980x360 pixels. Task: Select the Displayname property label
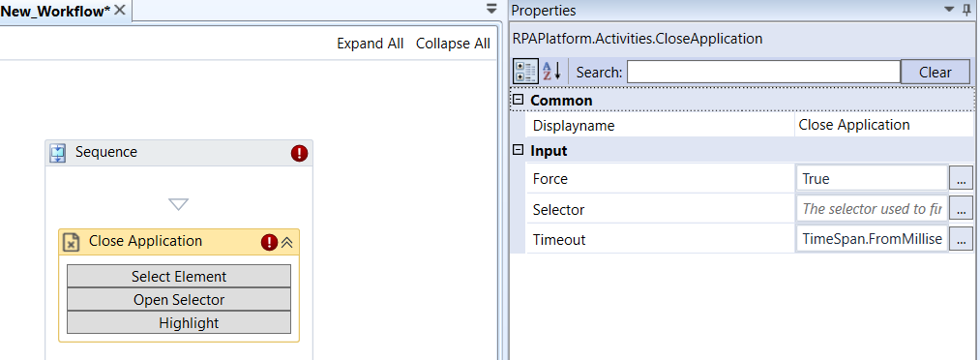point(574,126)
